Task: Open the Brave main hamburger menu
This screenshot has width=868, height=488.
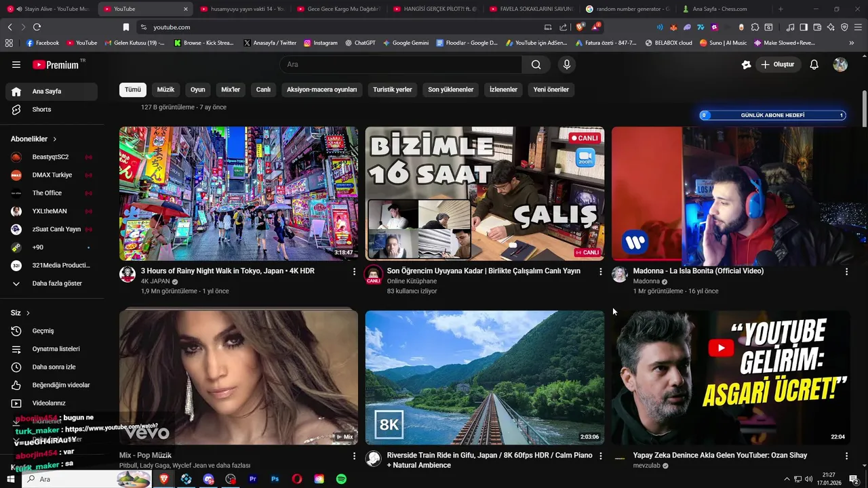Action: [x=858, y=27]
